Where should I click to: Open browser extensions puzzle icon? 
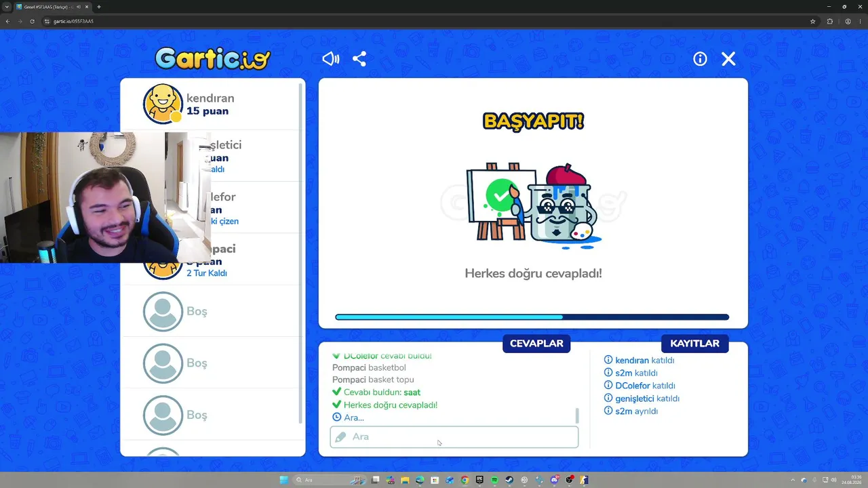(829, 21)
